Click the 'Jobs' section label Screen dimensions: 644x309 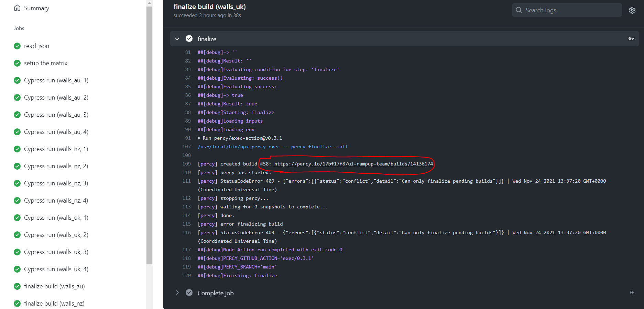(x=19, y=28)
